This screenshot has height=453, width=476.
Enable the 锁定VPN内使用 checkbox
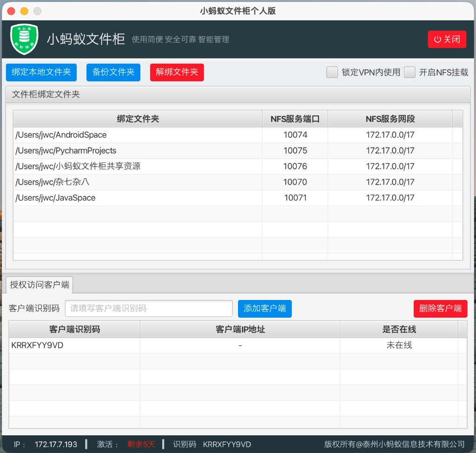pos(332,72)
